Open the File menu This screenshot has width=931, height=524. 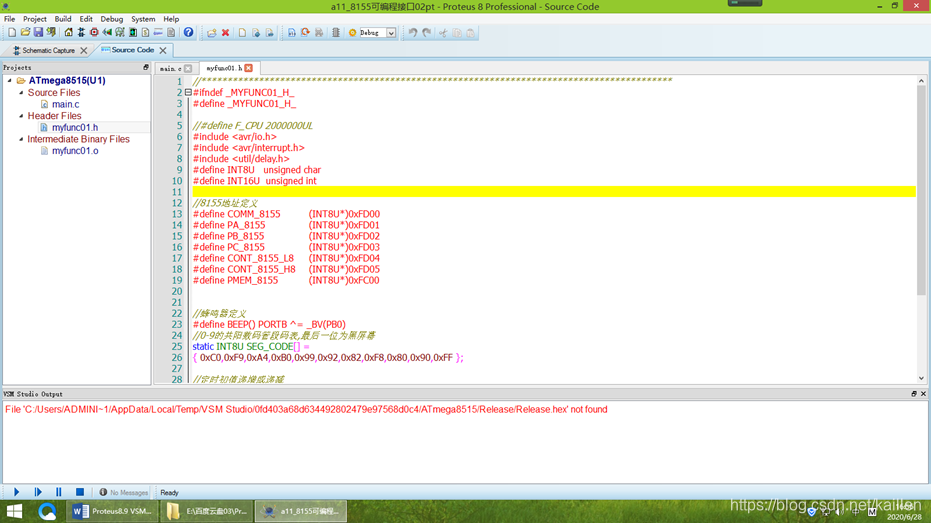tap(10, 19)
